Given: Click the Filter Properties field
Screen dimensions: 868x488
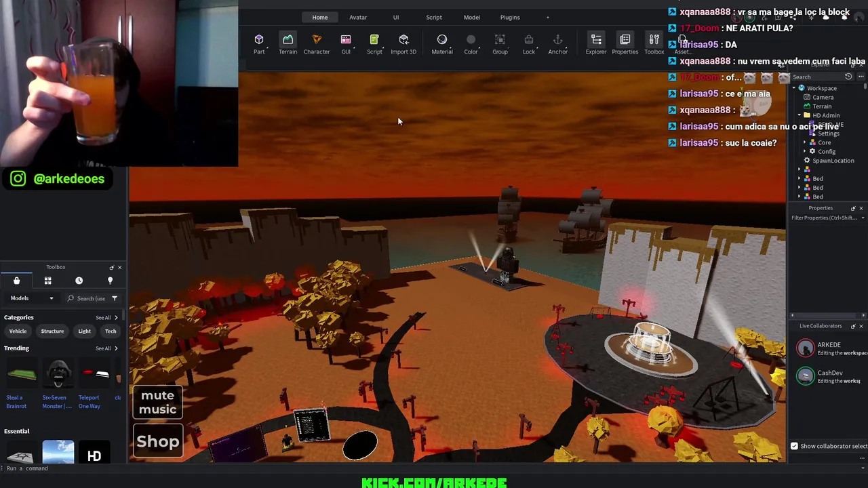Looking at the screenshot, I should point(825,218).
